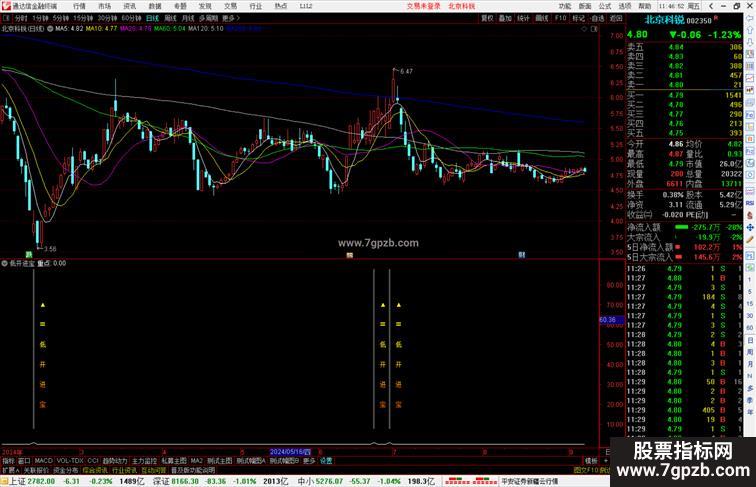The height and width of the screenshot is (487, 756).
Task: Open indicator 设置 settings
Action: tap(326, 461)
